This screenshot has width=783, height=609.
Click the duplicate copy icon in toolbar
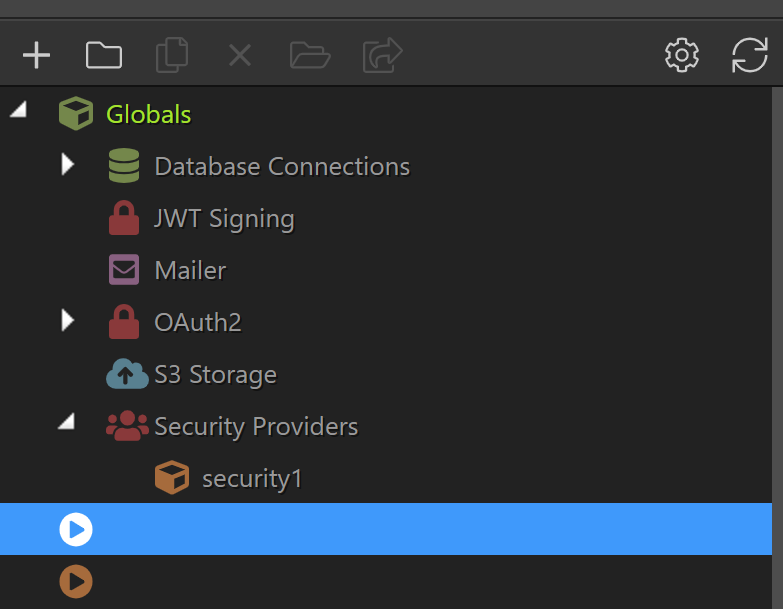172,55
